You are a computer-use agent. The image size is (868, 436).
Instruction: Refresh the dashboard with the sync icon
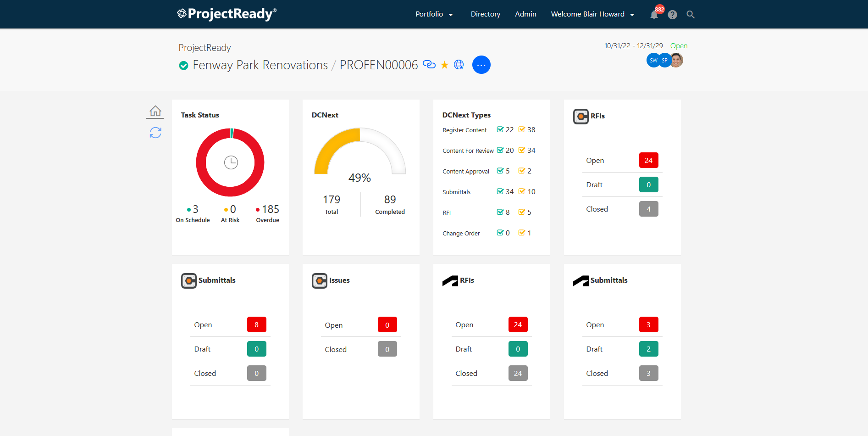(x=155, y=133)
